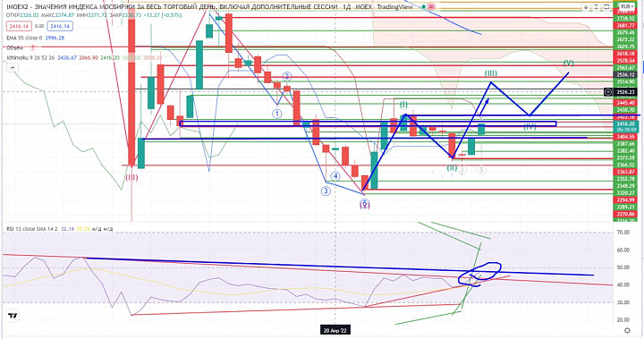Click the buy price box 2416.14 in blue
644x339 pixels.
click(60, 26)
